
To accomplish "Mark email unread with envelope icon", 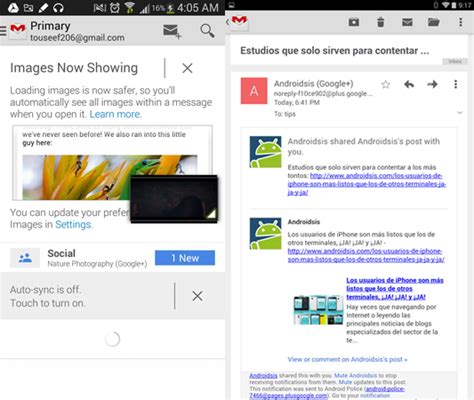I will 407,22.
